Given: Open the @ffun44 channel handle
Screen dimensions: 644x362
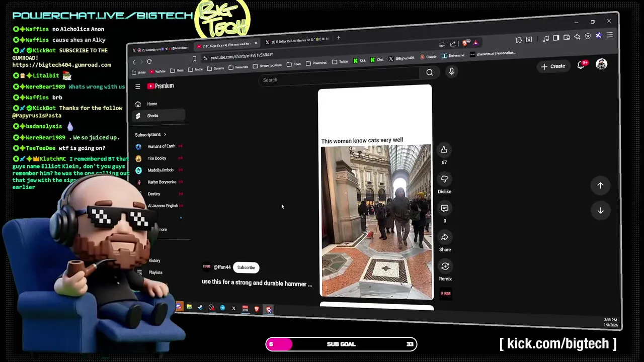Looking at the screenshot, I should coord(222,267).
